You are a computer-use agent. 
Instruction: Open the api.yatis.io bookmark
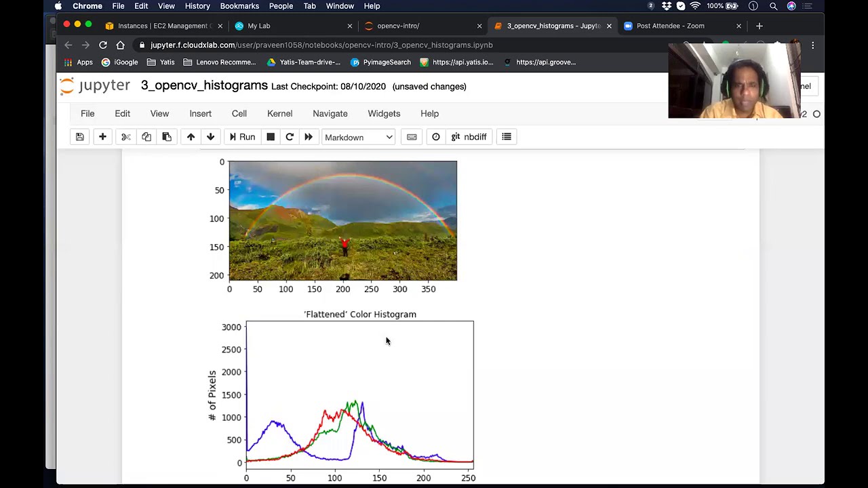click(456, 62)
